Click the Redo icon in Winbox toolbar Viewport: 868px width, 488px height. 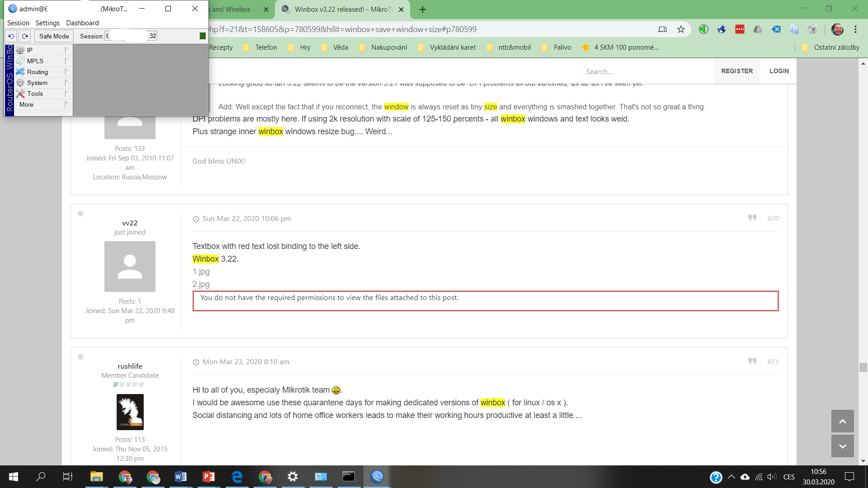(x=24, y=36)
